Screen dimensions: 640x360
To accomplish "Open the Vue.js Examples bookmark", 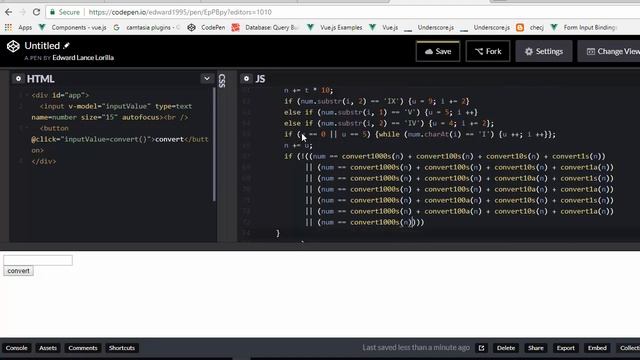I will point(335,27).
